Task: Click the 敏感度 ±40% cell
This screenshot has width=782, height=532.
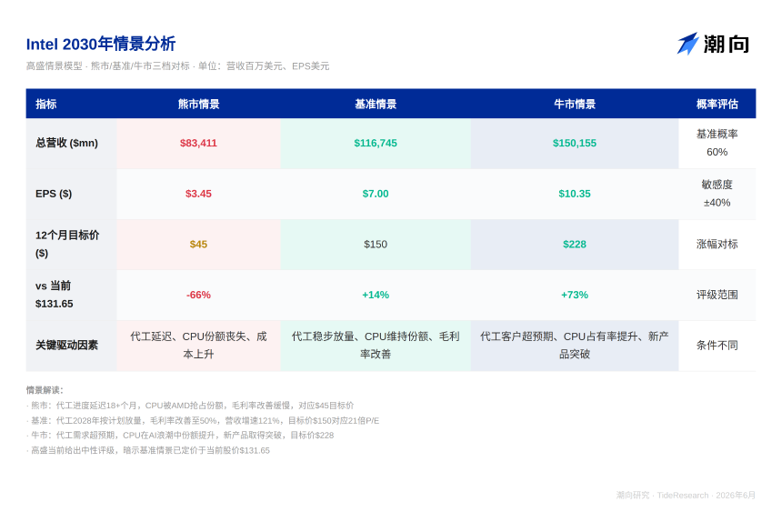Action: pos(717,194)
